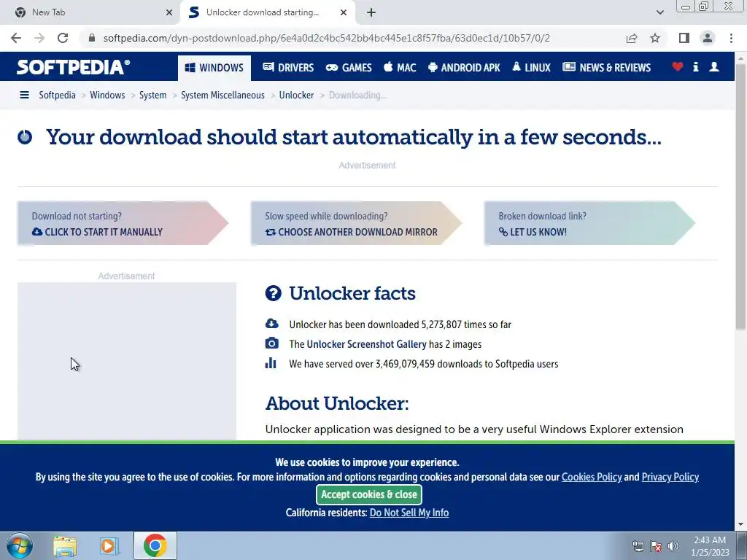Screen dimensions: 747x560
Task: Open the Unlocker Screenshot Gallery link
Action: [x=366, y=344]
